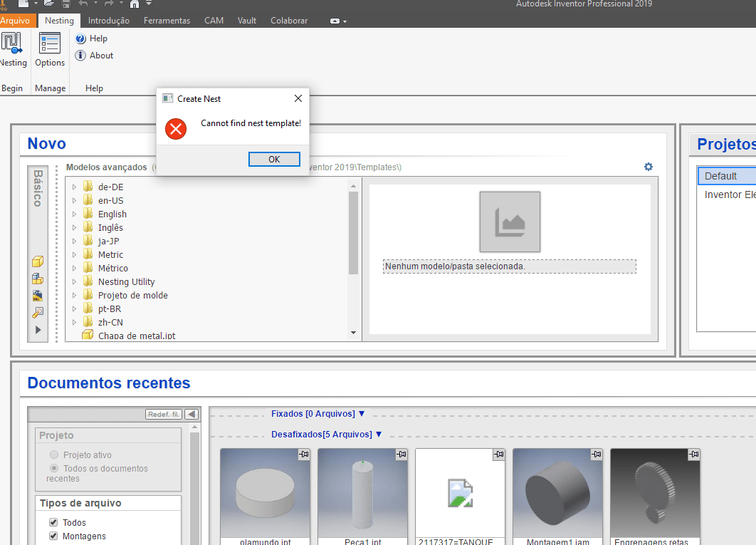The image size is (756, 545).
Task: Pin the olamundo.ipt recent document
Action: (x=304, y=455)
